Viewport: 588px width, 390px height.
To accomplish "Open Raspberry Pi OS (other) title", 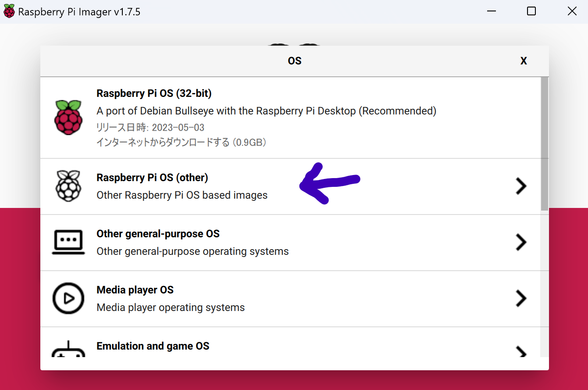I will pos(152,178).
